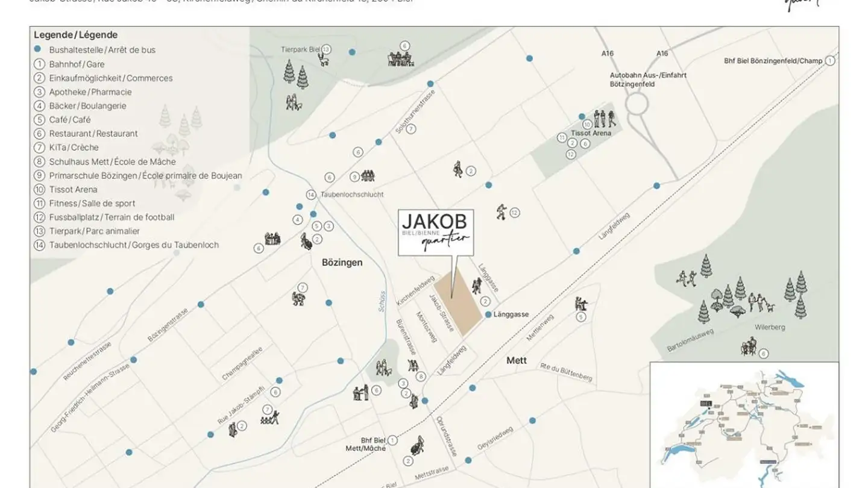Click the Montozweg street label
The height and width of the screenshot is (488, 868).
(427, 327)
